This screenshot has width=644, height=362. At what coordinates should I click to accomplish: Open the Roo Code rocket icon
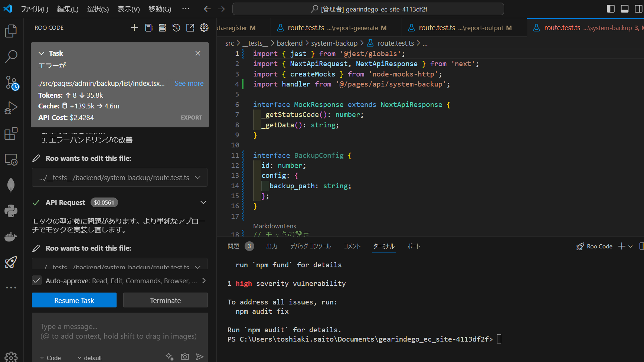click(x=11, y=262)
